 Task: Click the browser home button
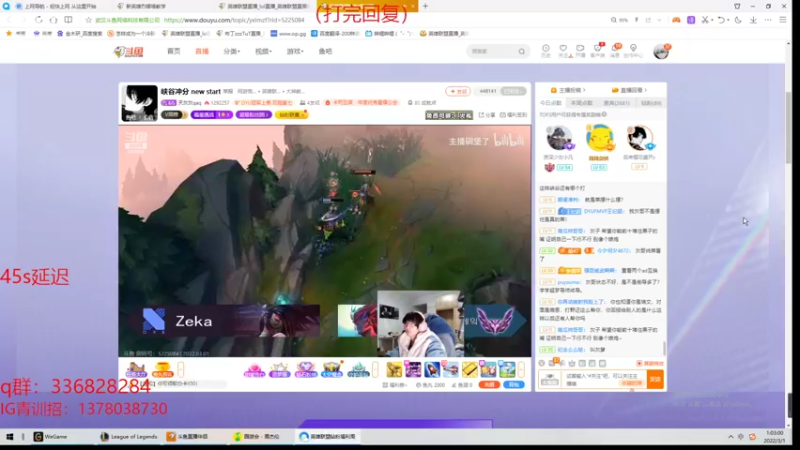tap(54, 20)
